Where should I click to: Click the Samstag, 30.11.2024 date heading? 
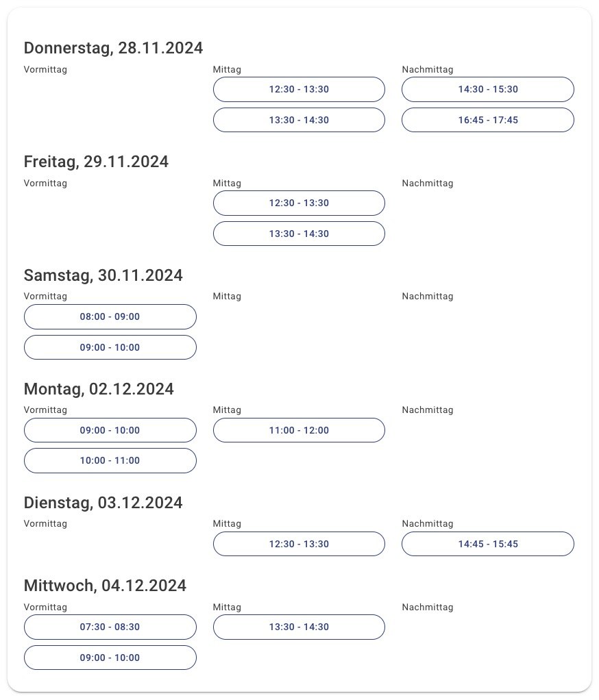pyautogui.click(x=103, y=275)
